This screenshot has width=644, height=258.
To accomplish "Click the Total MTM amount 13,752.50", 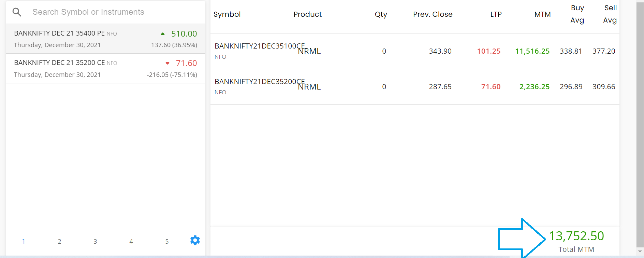I will coord(576,236).
